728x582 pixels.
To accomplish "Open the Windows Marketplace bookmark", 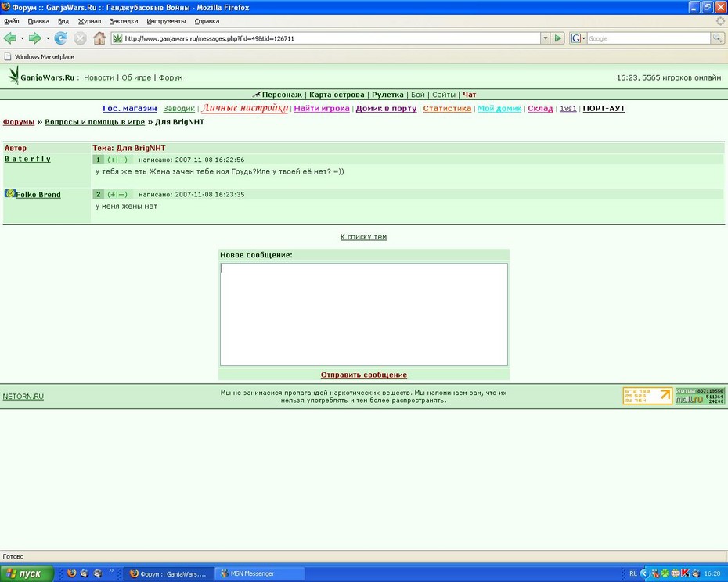I will [39, 56].
